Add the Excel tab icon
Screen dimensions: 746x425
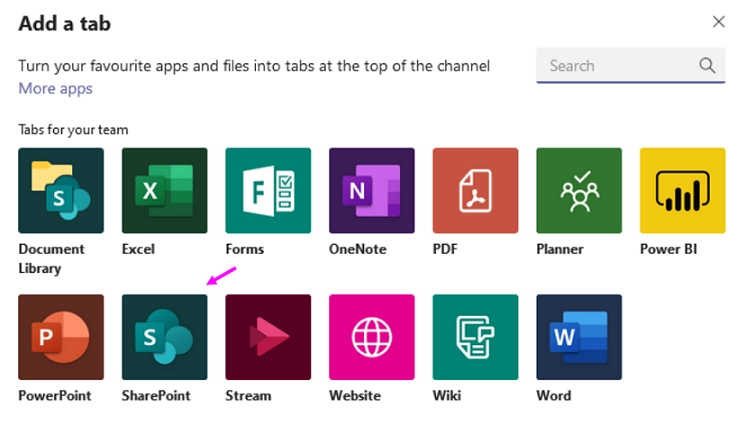tap(165, 190)
